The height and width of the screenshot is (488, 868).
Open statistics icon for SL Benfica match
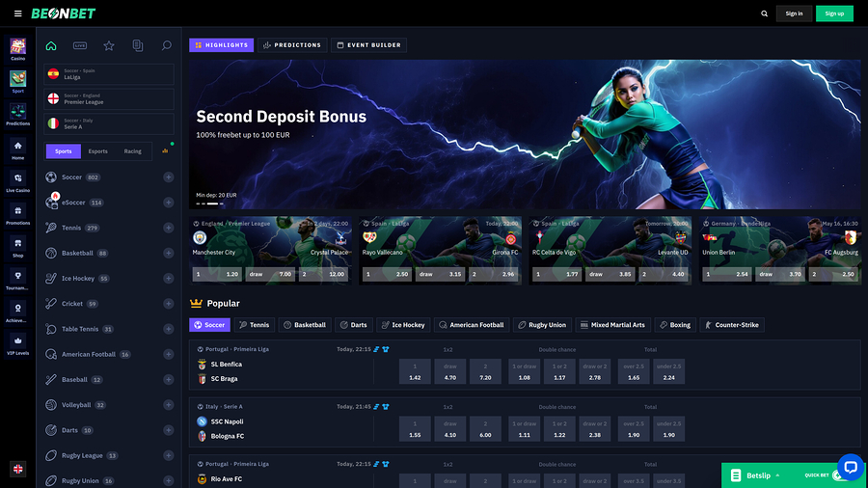(376, 349)
